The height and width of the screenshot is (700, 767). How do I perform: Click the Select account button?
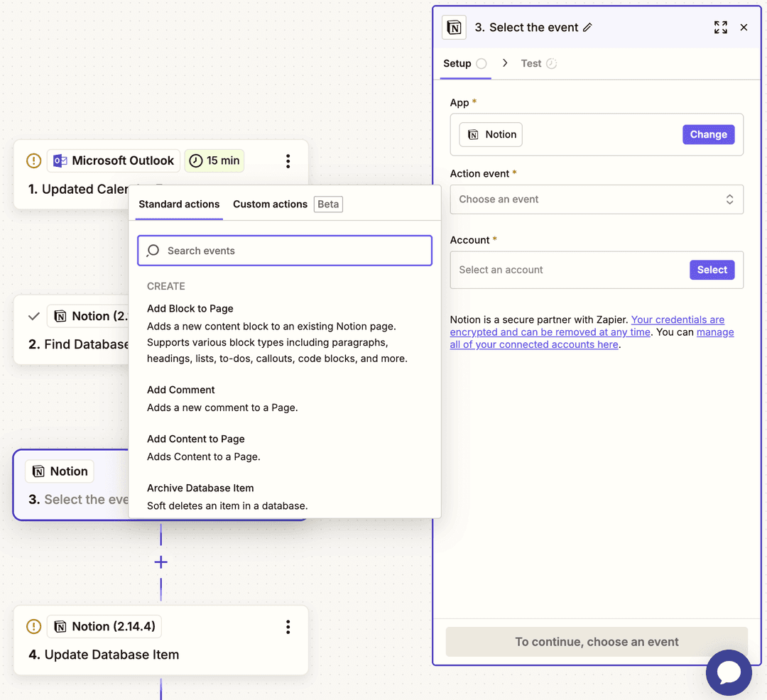pos(712,270)
